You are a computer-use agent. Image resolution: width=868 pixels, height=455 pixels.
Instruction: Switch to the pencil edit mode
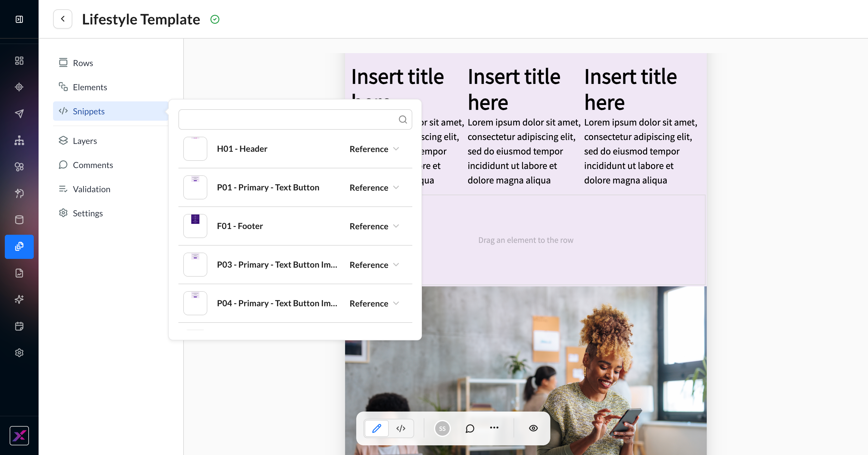(377, 428)
